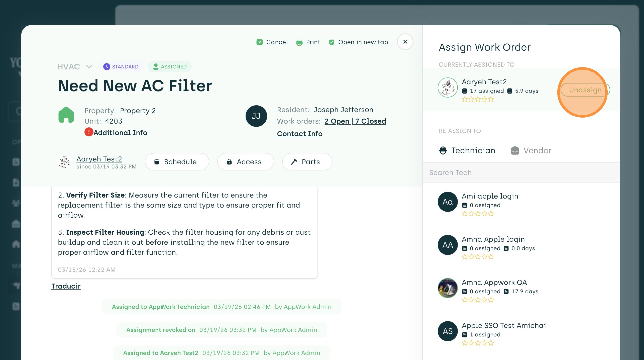The height and width of the screenshot is (360, 644).
Task: Click the JJ resident avatar
Action: 256,116
